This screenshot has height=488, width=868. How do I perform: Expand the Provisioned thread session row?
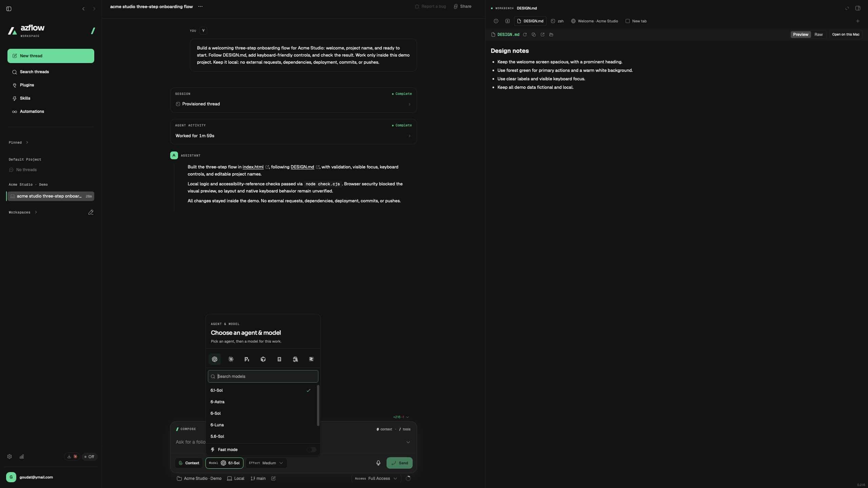click(x=294, y=104)
